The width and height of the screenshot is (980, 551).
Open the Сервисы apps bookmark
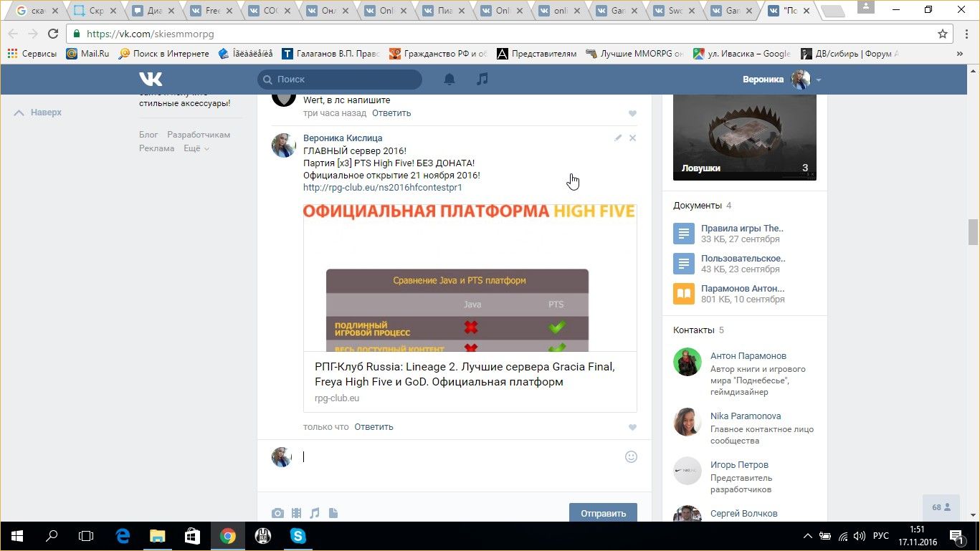pyautogui.click(x=32, y=54)
